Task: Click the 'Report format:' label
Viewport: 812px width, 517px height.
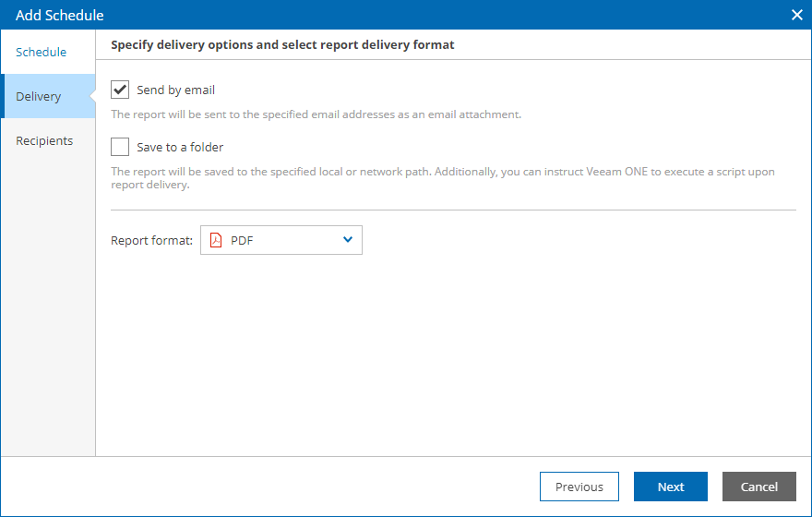Action: [x=151, y=240]
